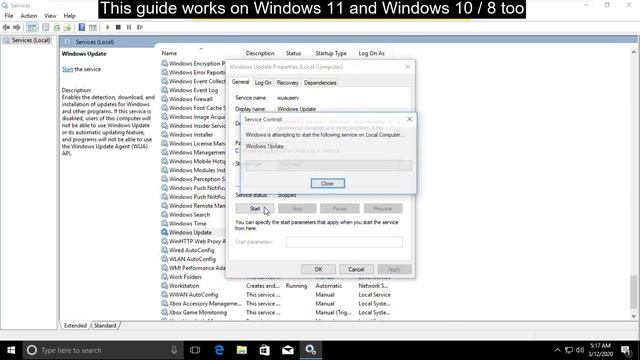Select the WLAN AutoConfig service row

(x=193, y=259)
